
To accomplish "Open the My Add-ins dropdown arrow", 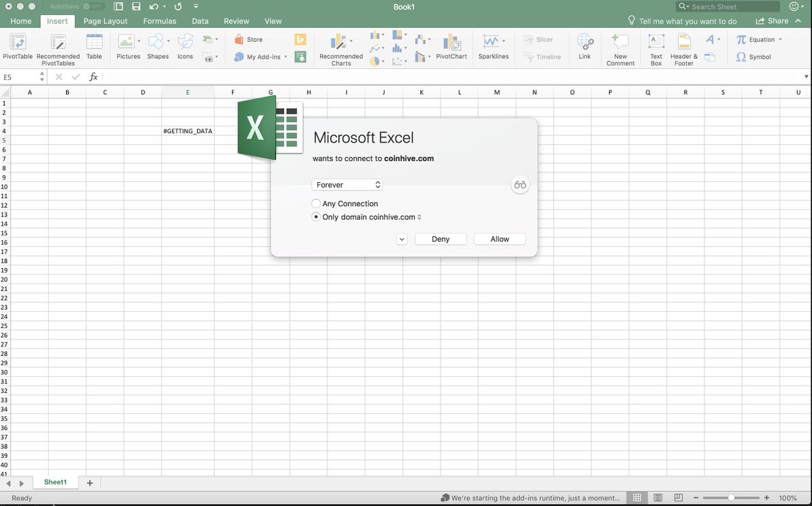I will click(x=286, y=57).
